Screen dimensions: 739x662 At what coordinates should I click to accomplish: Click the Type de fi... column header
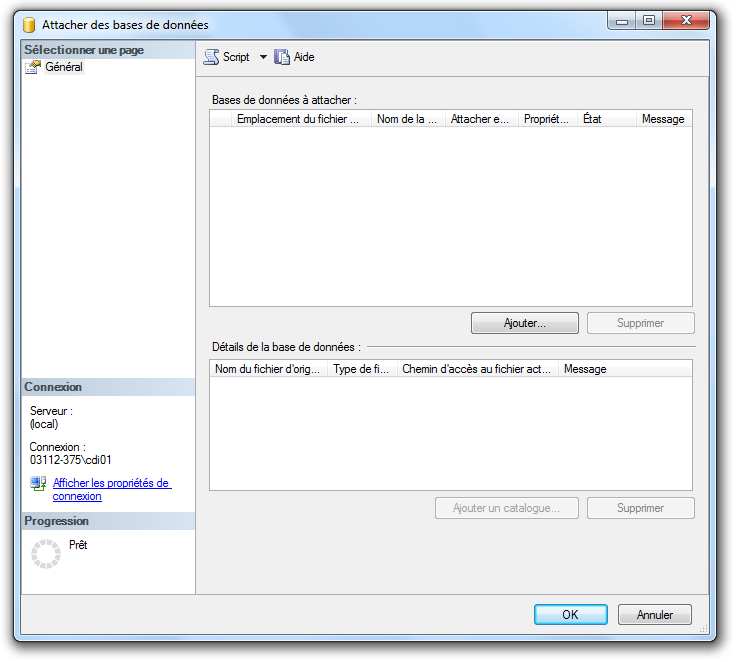[x=362, y=369]
